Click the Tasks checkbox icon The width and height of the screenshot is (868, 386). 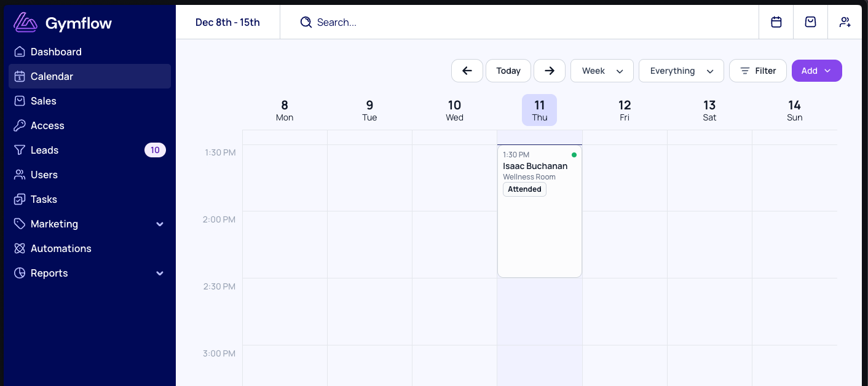20,199
